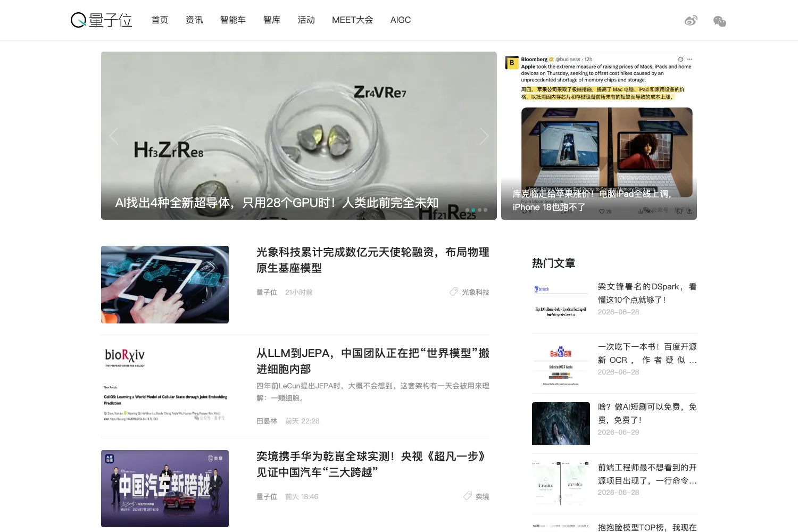Open the 智库 menu item
Screen dimensions: 798x532
point(272,20)
